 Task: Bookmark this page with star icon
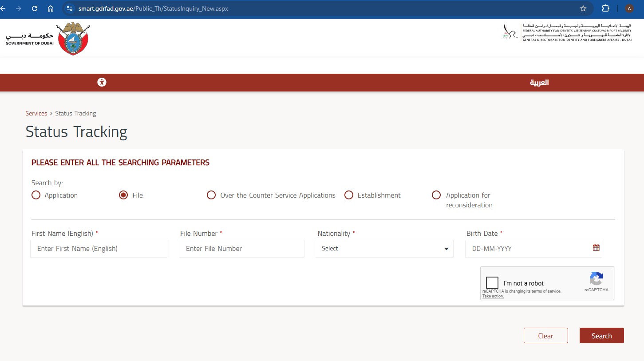click(583, 8)
